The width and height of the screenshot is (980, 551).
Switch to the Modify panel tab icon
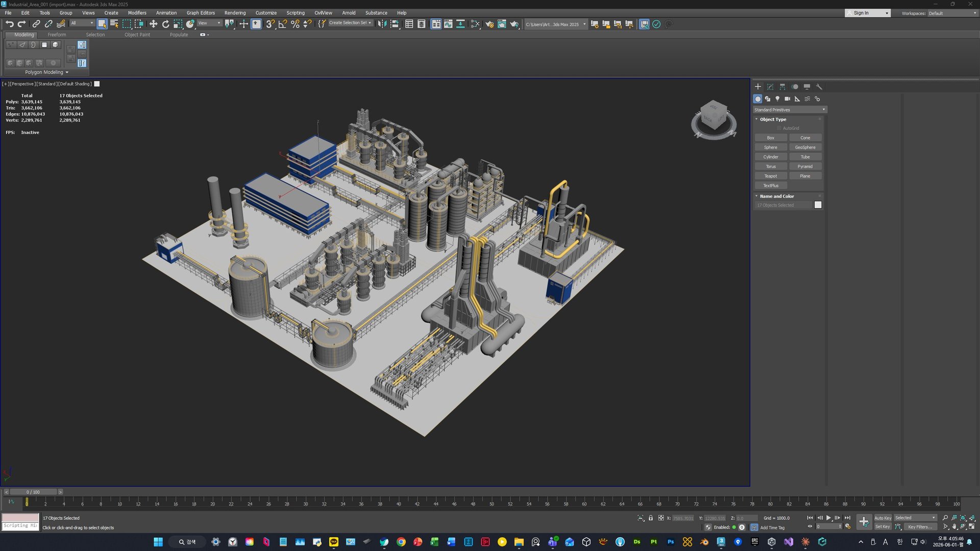tap(770, 87)
